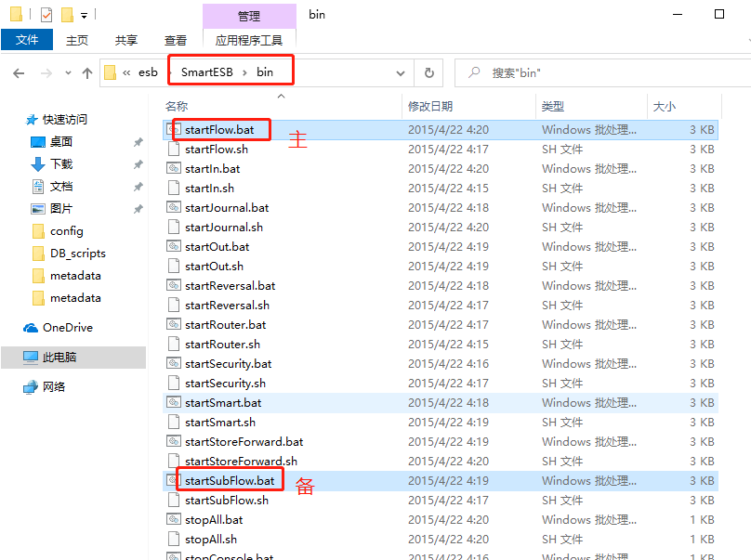Click the startFlow.bat file icon

tap(173, 130)
